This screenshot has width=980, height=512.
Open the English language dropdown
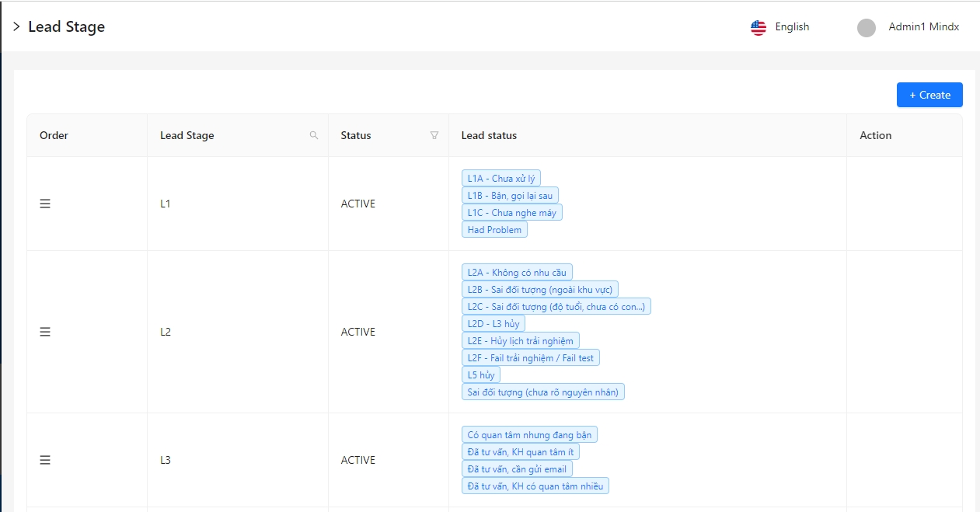792,27
